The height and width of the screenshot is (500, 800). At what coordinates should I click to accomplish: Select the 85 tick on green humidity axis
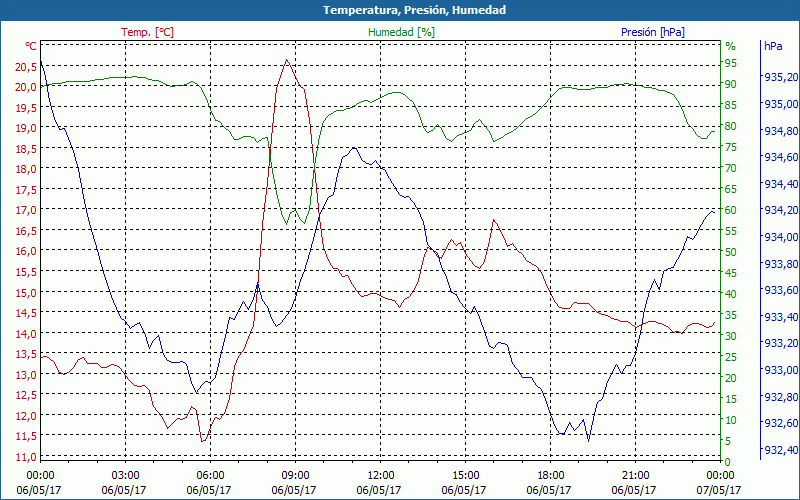pyautogui.click(x=731, y=105)
